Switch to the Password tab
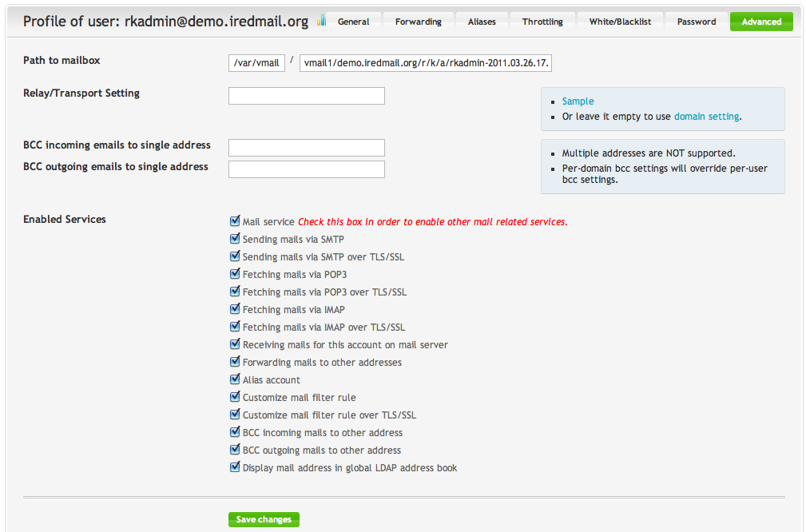 click(696, 22)
